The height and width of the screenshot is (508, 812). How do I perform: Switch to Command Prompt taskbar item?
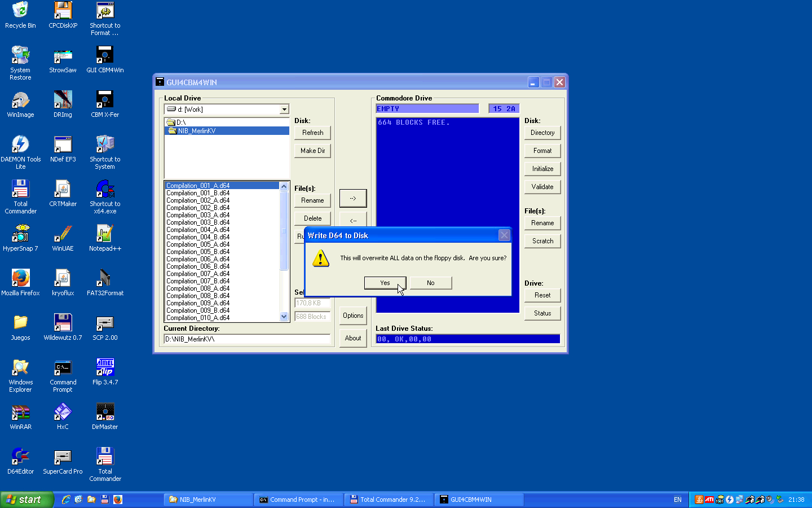(298, 500)
